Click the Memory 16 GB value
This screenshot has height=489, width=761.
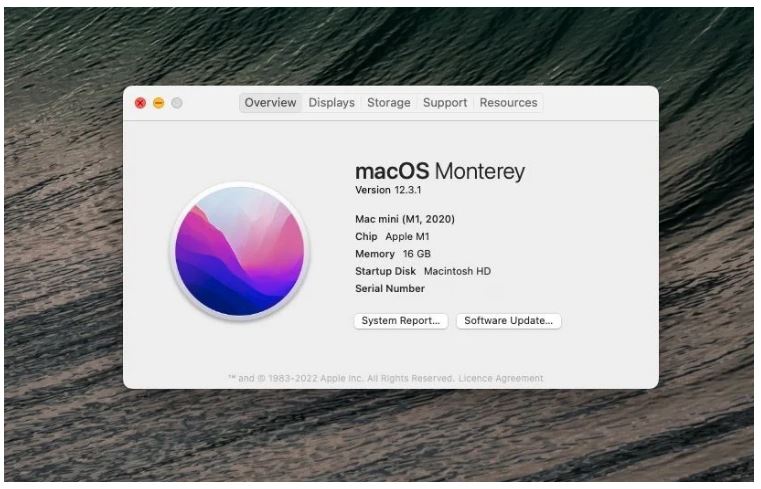click(416, 254)
